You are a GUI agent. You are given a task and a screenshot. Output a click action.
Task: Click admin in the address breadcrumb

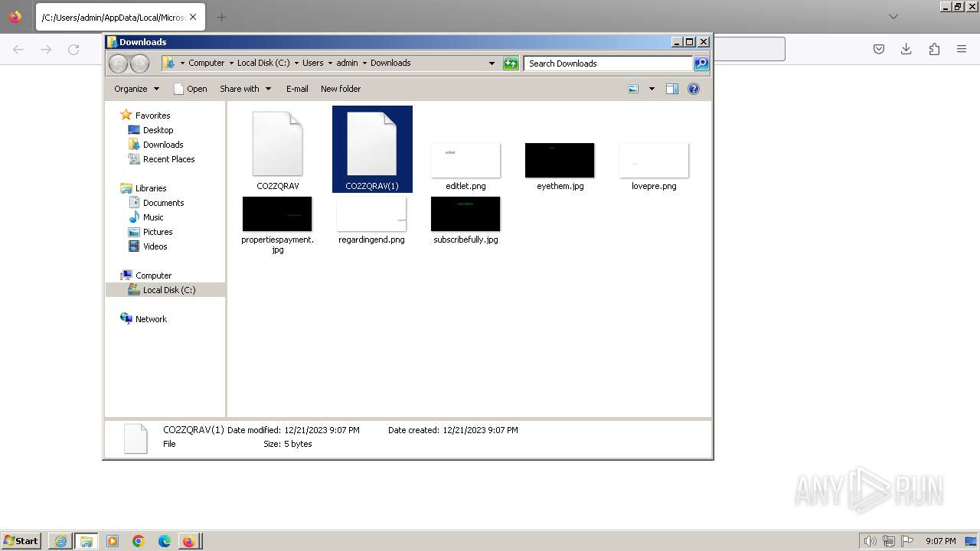(x=347, y=64)
